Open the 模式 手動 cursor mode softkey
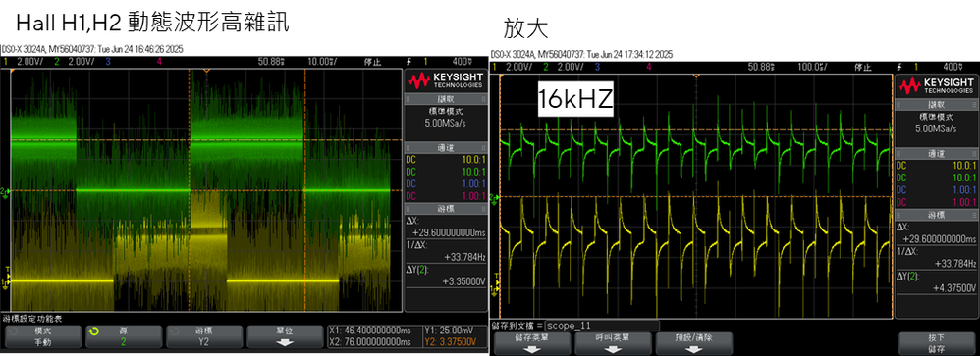The width and height of the screenshot is (980, 356). tap(43, 336)
